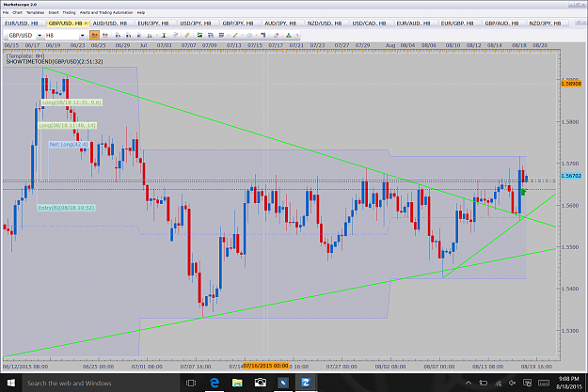Switch to EUR/USD. H8 tab
The height and width of the screenshot is (392, 588).
pos(22,24)
